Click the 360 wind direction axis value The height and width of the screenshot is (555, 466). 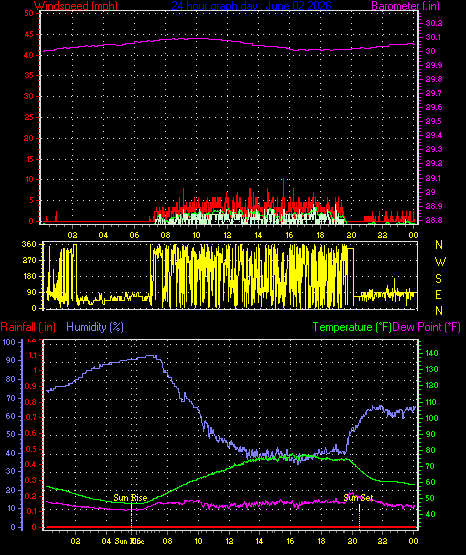(x=29, y=244)
